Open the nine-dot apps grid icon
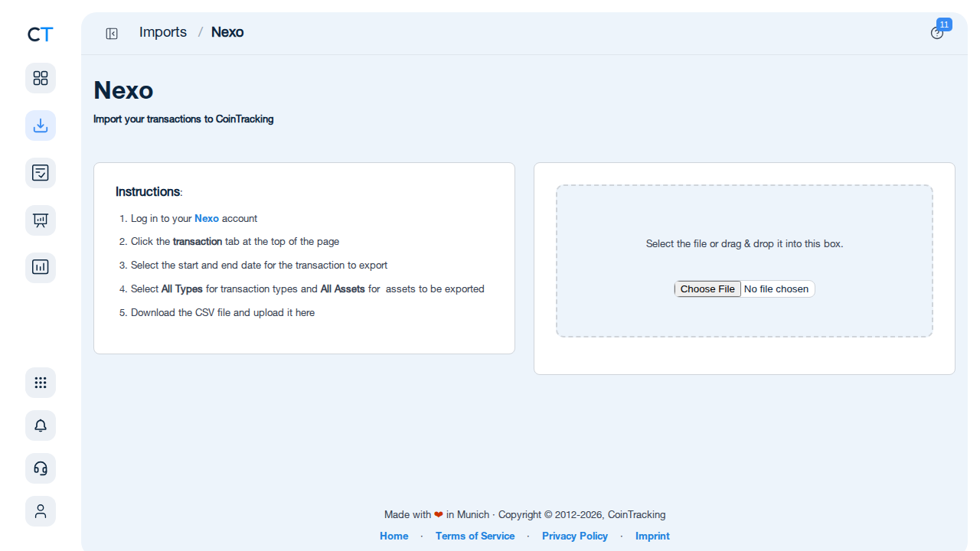Viewport: 980px width, 551px height. coord(41,383)
